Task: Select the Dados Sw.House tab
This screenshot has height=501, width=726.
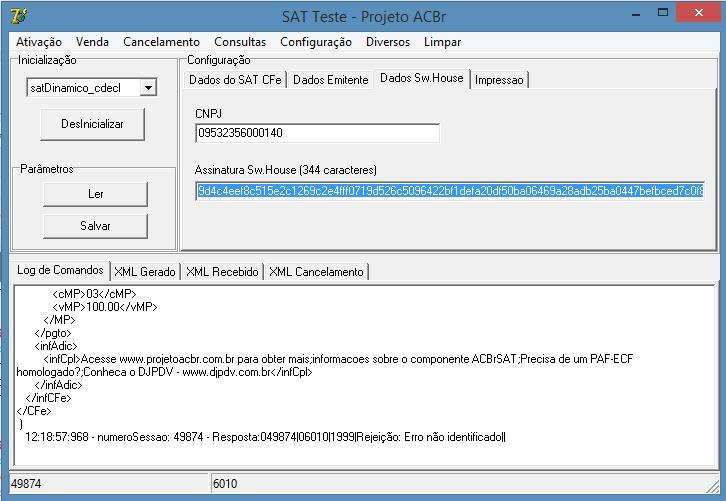Action: point(421,78)
